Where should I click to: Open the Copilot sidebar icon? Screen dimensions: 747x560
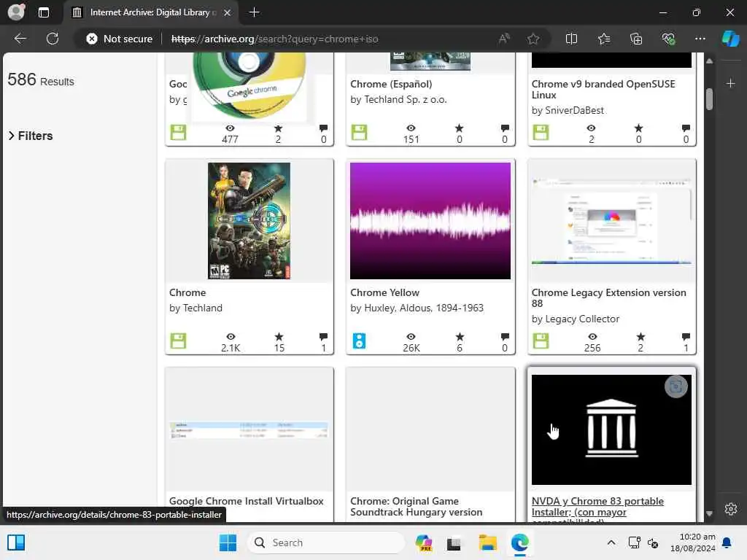(x=730, y=39)
